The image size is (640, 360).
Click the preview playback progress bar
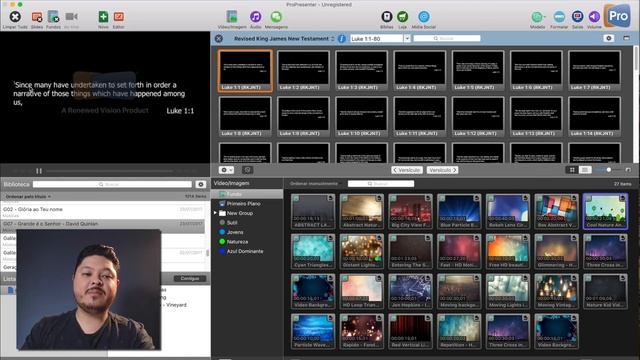110,171
